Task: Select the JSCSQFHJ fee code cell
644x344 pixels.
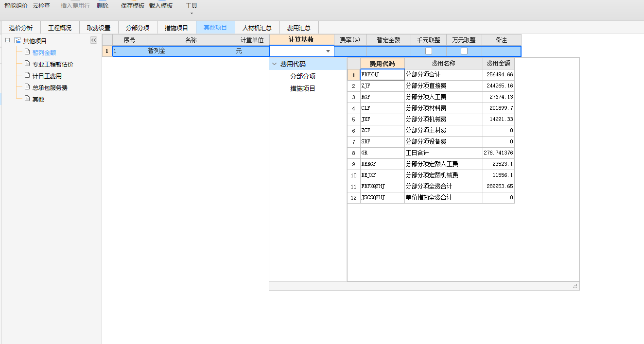Action: [x=383, y=198]
